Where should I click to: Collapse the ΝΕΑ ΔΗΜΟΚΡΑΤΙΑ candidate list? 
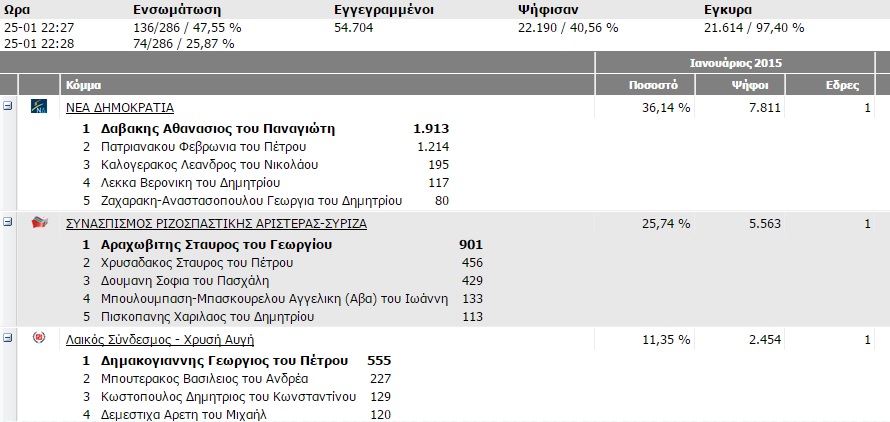tap(8, 105)
